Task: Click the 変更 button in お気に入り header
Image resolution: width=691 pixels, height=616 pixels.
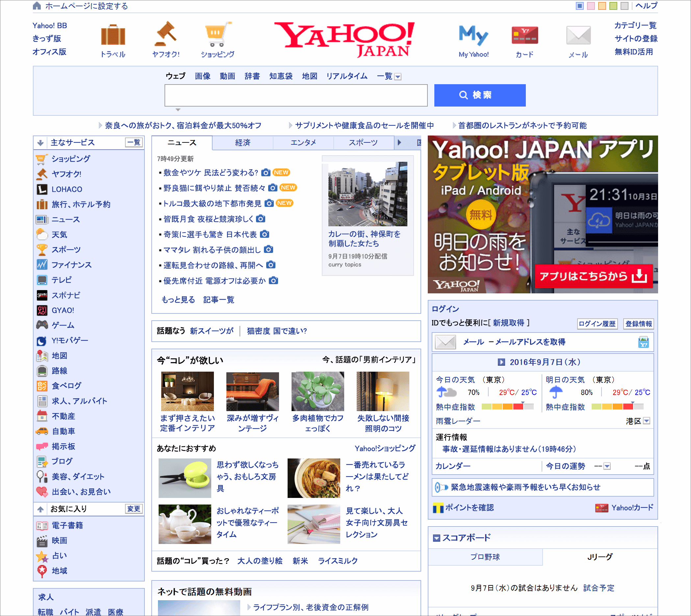Action: click(x=134, y=508)
